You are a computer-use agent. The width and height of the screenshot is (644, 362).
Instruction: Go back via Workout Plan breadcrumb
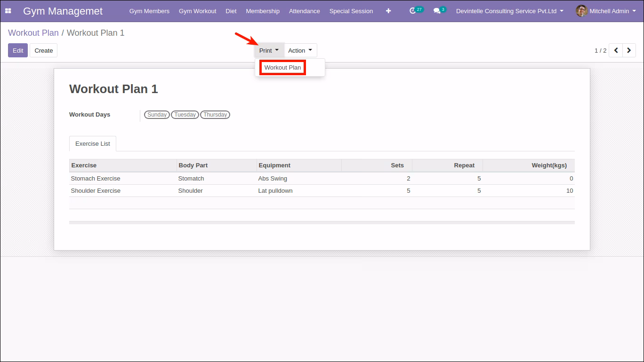[33, 33]
